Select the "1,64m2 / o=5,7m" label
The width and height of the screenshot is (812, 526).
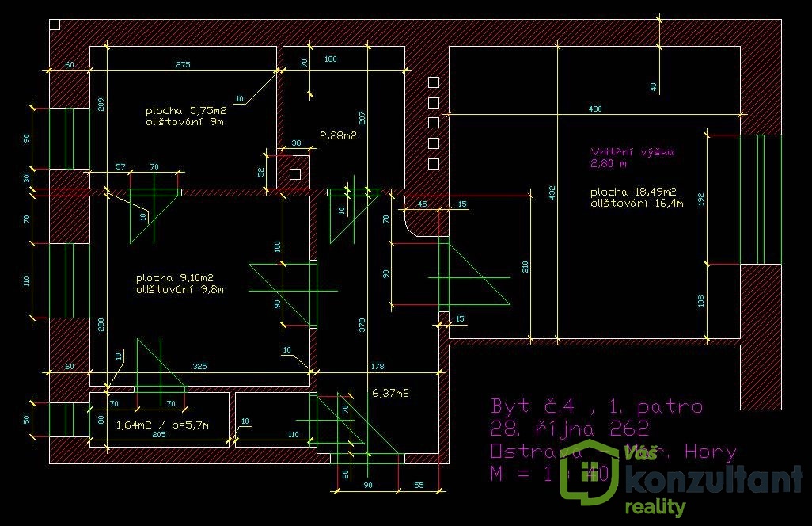(x=162, y=425)
